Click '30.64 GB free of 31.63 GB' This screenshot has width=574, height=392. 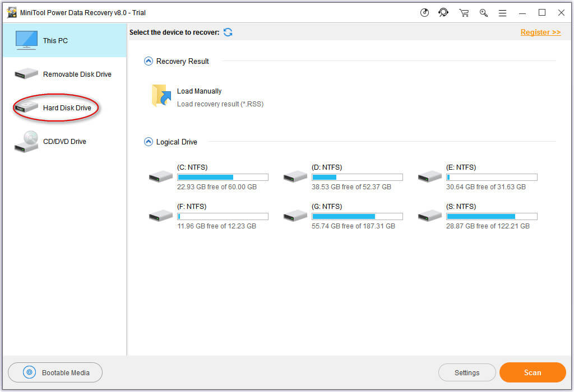point(486,187)
